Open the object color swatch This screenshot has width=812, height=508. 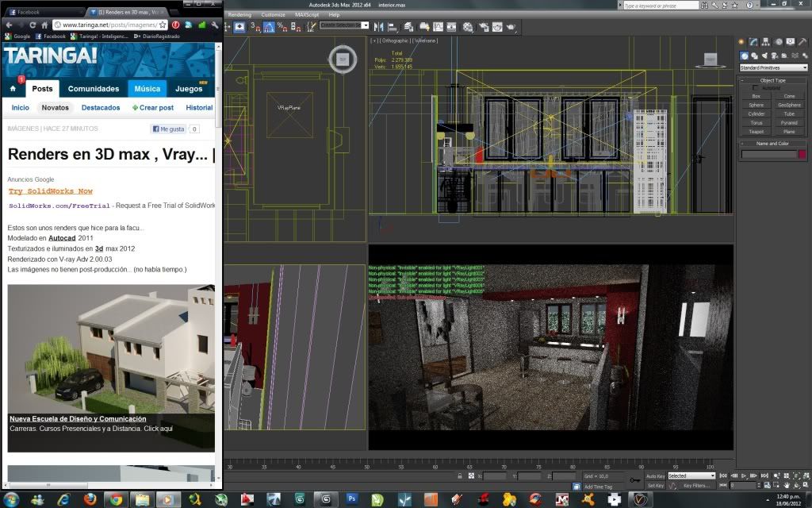pos(802,154)
